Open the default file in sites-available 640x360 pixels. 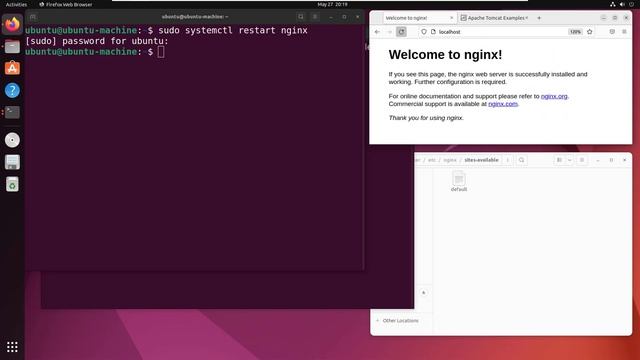(x=459, y=181)
